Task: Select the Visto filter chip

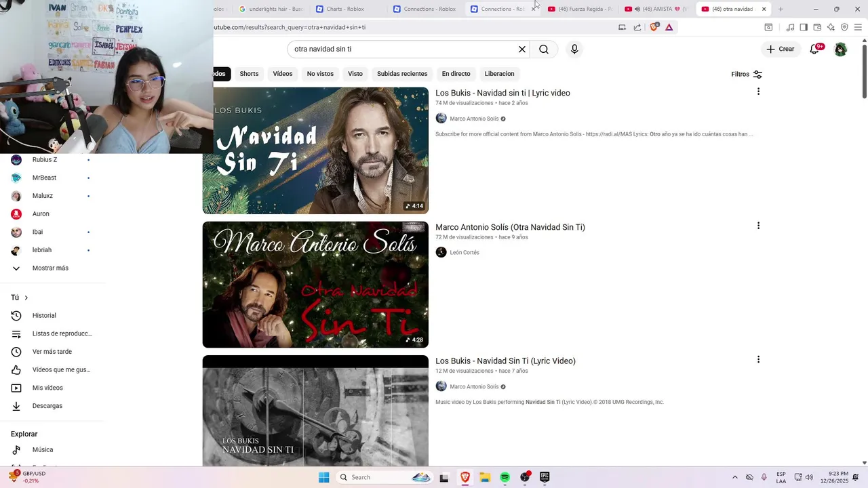Action: 355,74
